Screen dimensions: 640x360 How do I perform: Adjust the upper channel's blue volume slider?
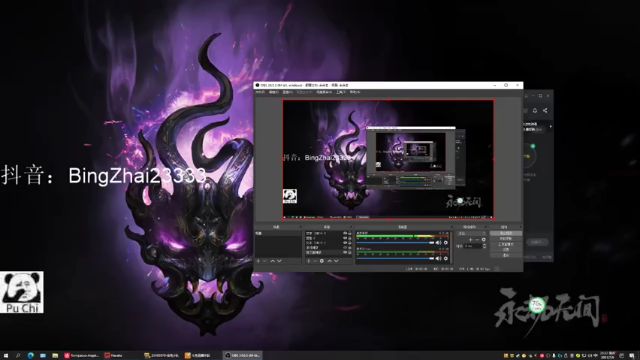pyautogui.click(x=395, y=243)
